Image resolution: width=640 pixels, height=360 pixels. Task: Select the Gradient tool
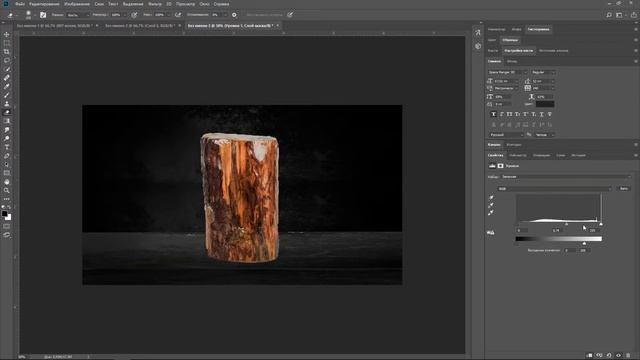(7, 121)
